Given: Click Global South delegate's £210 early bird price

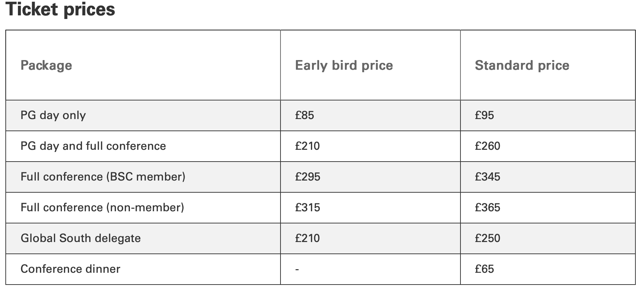Looking at the screenshot, I should (x=307, y=238).
